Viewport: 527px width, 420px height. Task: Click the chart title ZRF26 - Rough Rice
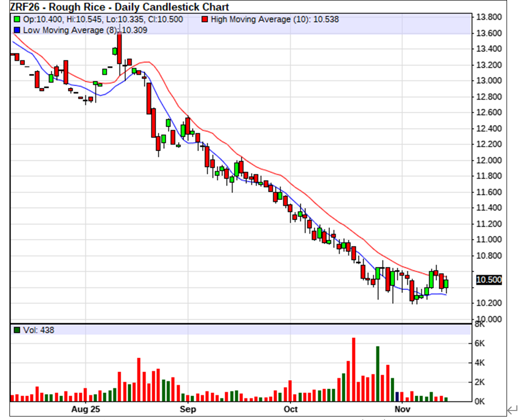click(120, 7)
